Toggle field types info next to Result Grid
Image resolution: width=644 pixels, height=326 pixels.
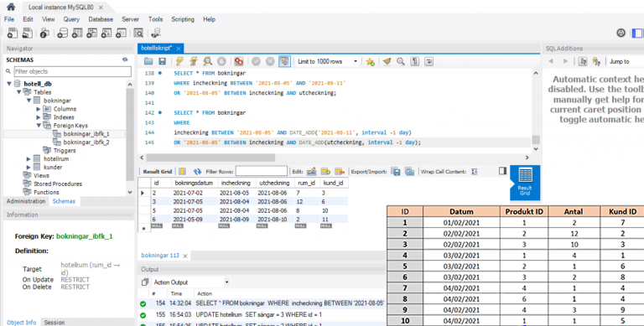182,171
